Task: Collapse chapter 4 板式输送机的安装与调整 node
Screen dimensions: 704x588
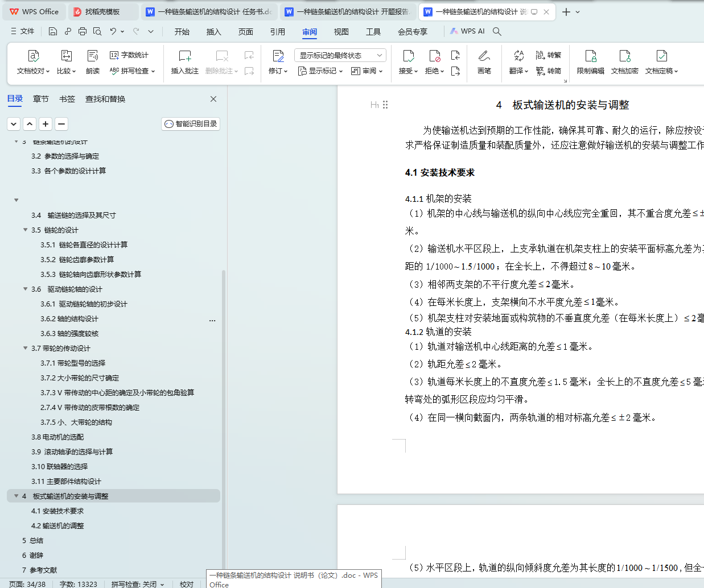Action: 16,496
